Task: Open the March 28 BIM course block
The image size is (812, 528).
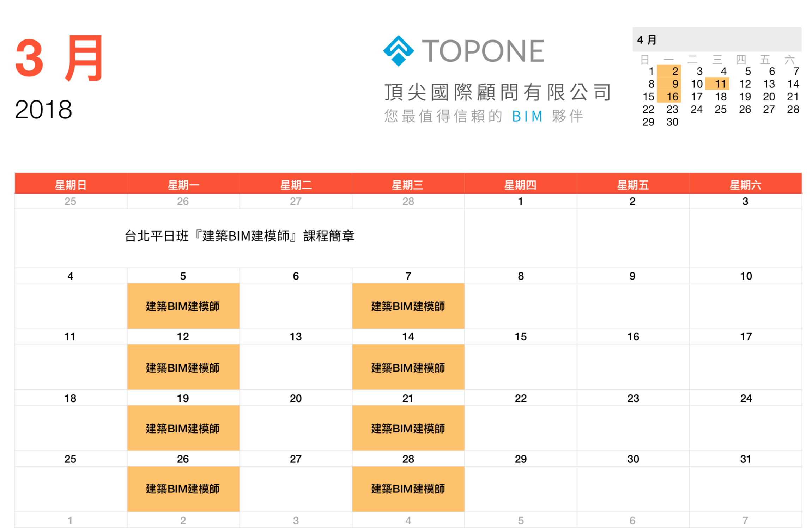Action: click(408, 489)
